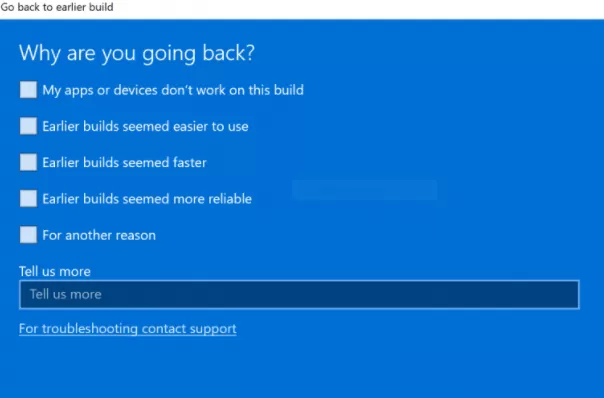Screen dimensions: 604x398
Task: Click the "Tell us more" caption above the field
Action: click(55, 271)
